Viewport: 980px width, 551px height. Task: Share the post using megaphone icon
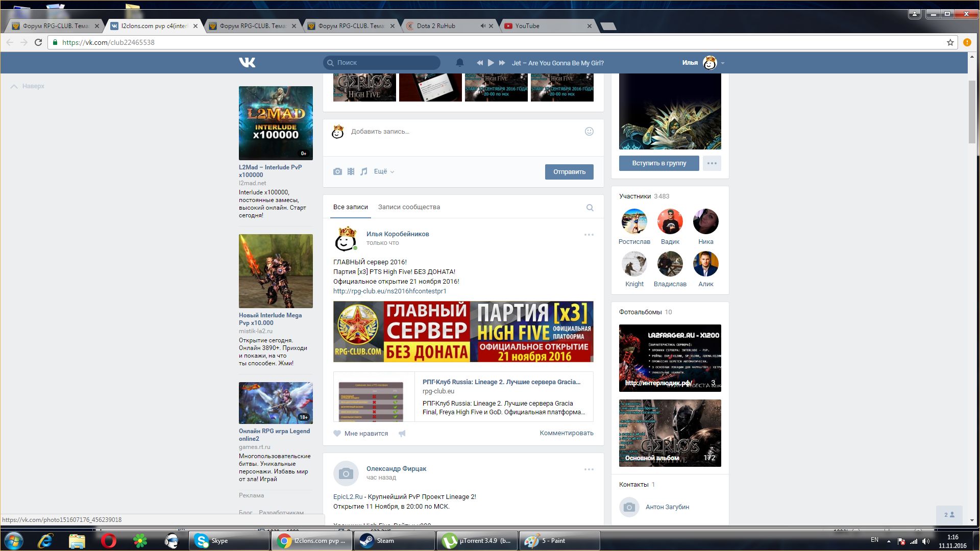point(402,434)
